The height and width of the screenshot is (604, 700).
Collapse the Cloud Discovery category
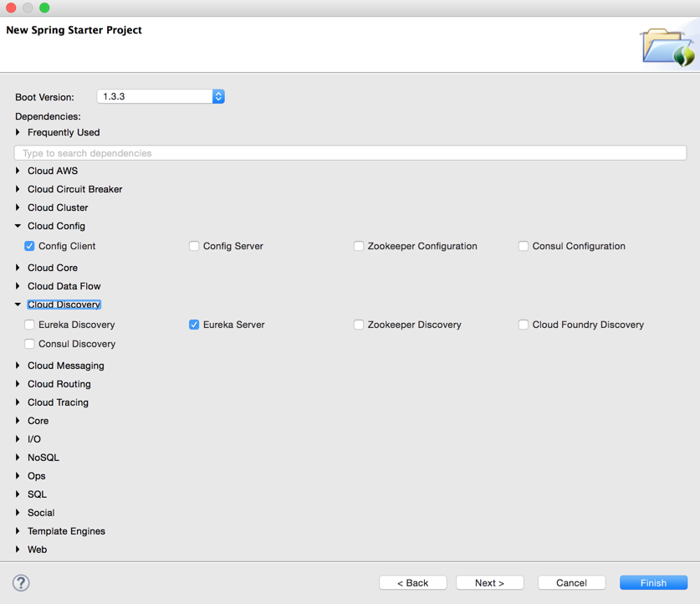point(18,305)
